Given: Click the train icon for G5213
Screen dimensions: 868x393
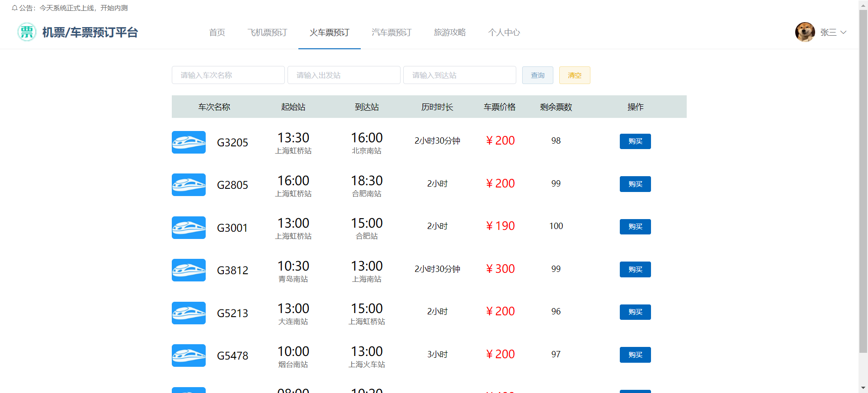Looking at the screenshot, I should pyautogui.click(x=189, y=313).
